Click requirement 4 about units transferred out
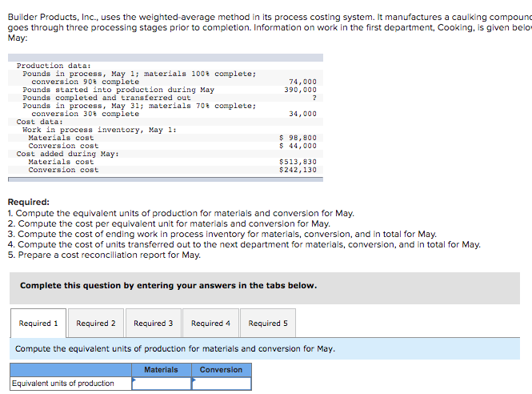The height and width of the screenshot is (394, 532). click(244, 244)
